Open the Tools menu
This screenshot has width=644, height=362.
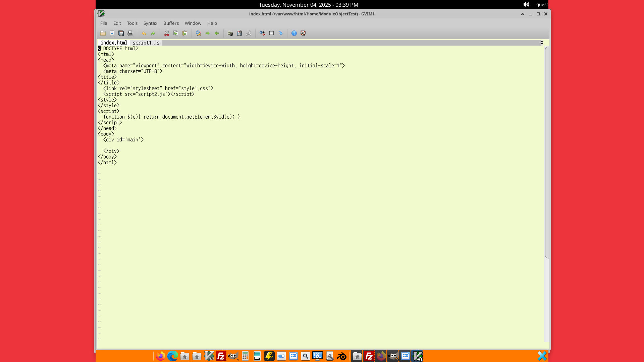(132, 23)
